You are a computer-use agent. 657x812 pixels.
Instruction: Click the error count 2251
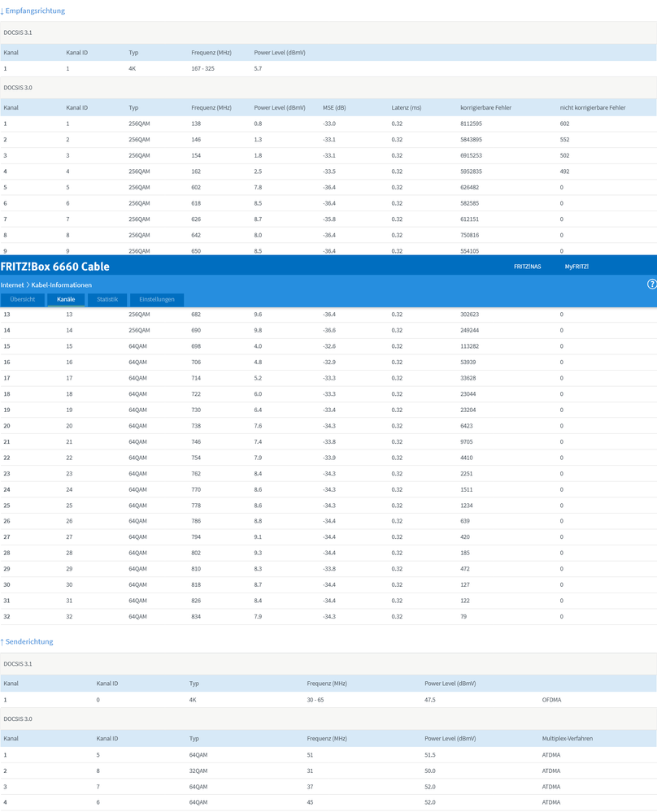point(467,474)
